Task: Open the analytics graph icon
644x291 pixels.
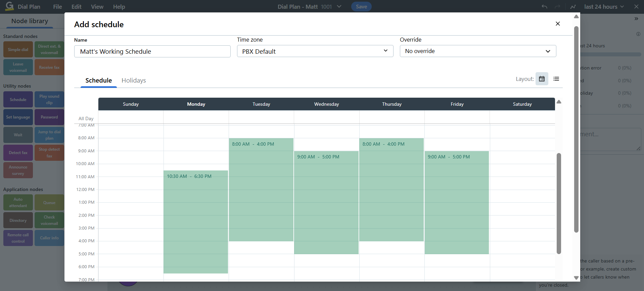Action: pyautogui.click(x=573, y=7)
